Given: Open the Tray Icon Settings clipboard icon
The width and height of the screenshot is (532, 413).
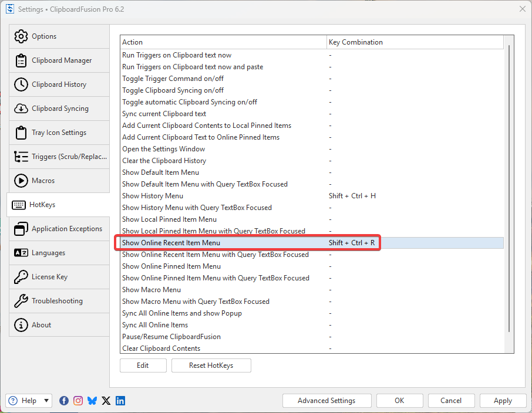Looking at the screenshot, I should point(21,133).
